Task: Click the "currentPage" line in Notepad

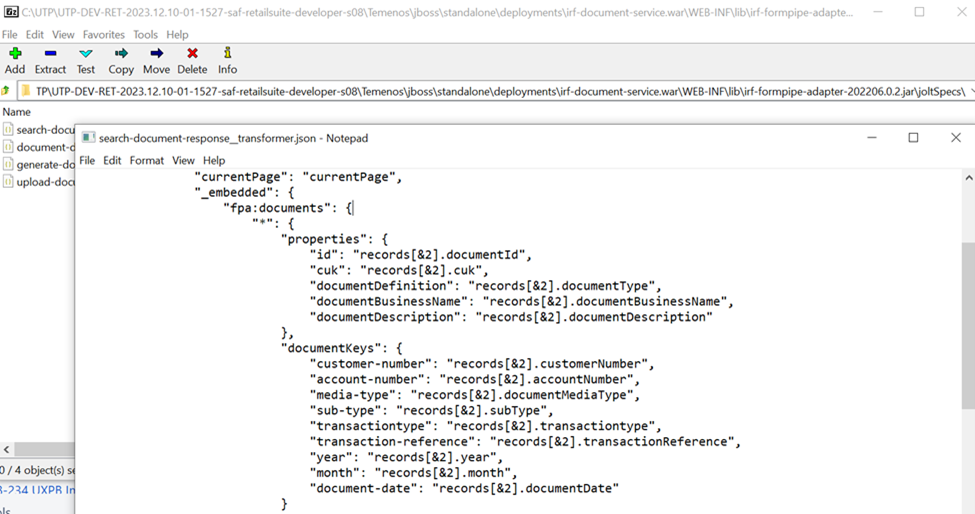Action: coord(298,177)
